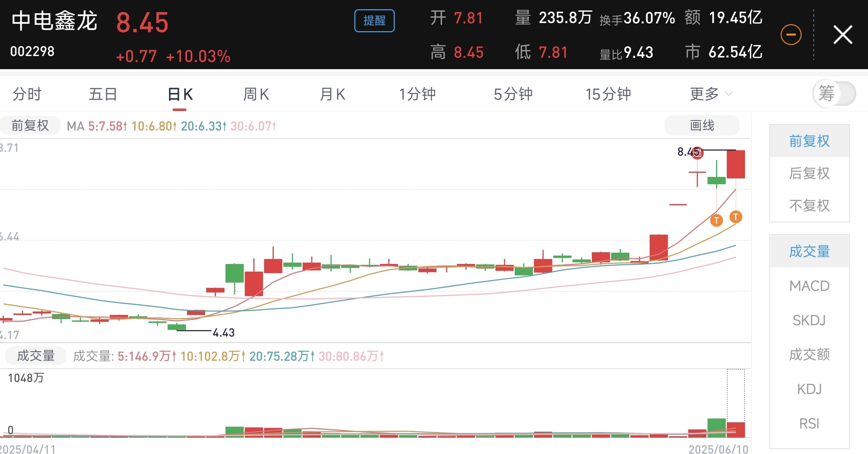
Task: Switch to the 5分钟 chart tab
Action: click(x=513, y=94)
